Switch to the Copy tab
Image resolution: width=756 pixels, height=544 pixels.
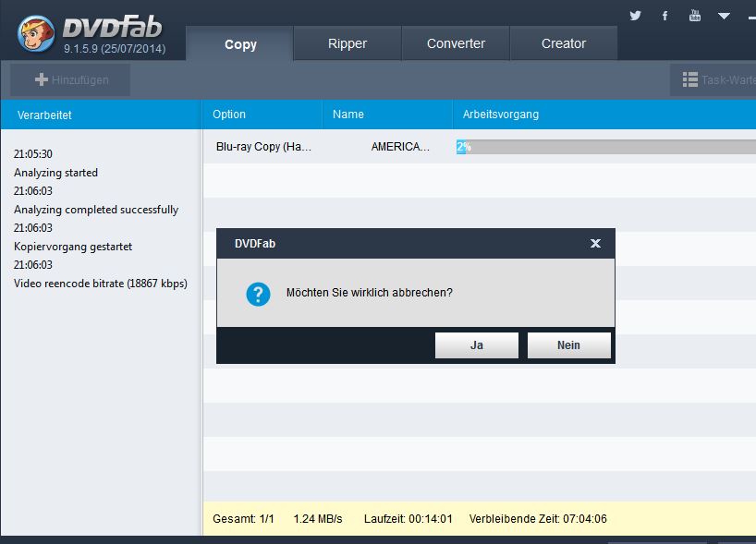point(240,44)
